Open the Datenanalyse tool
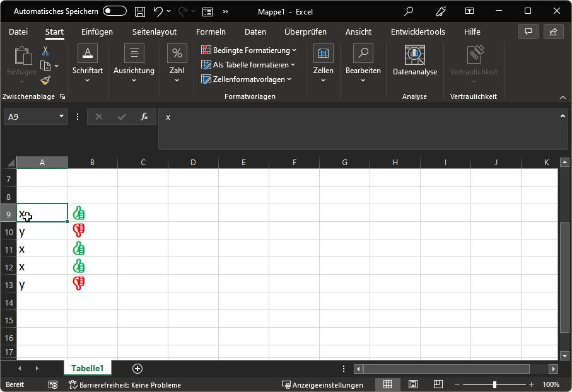This screenshot has height=392, width=572. click(x=414, y=60)
